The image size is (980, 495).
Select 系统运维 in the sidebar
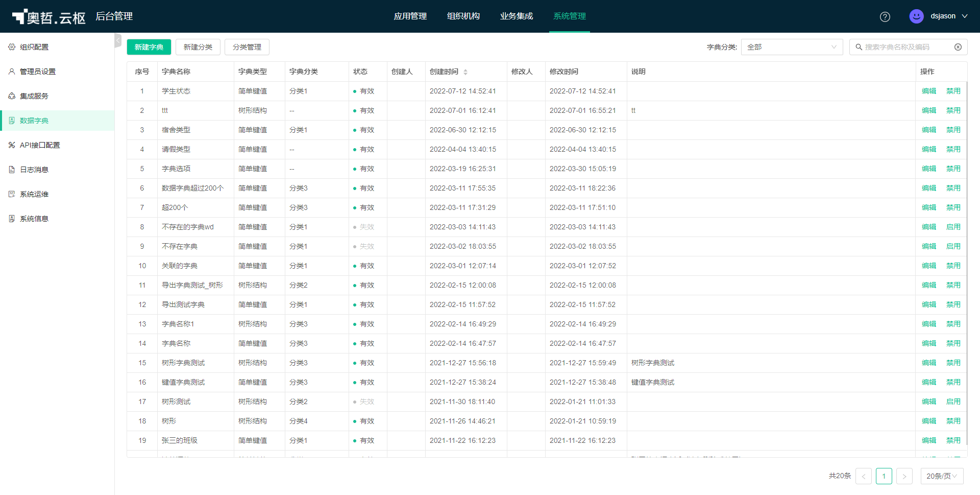57,194
